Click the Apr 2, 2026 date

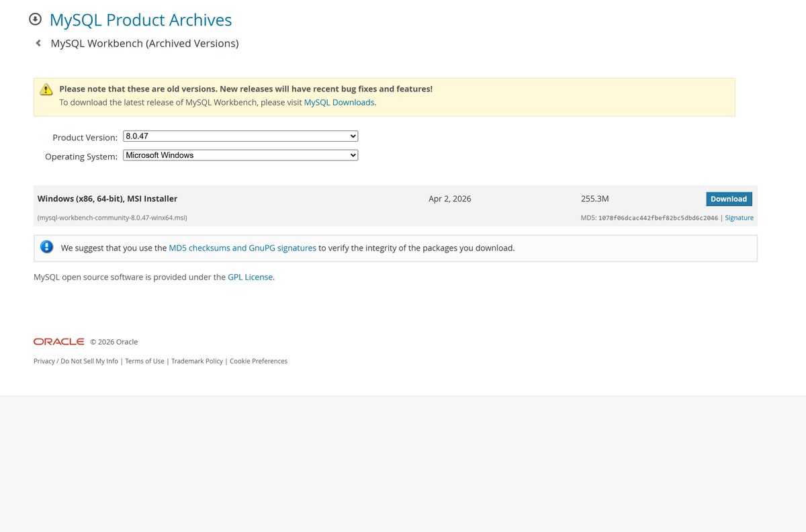(450, 199)
